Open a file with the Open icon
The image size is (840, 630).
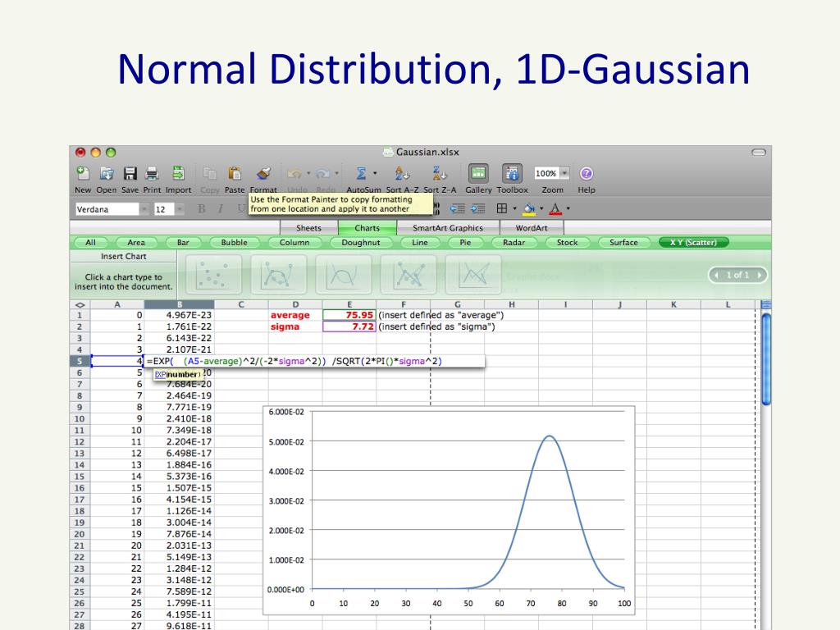[x=107, y=173]
